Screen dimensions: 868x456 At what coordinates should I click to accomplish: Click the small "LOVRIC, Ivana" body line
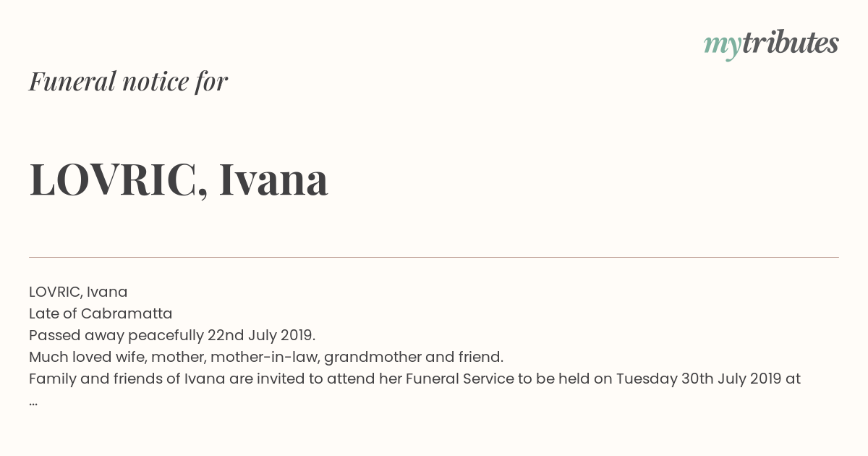click(x=78, y=292)
